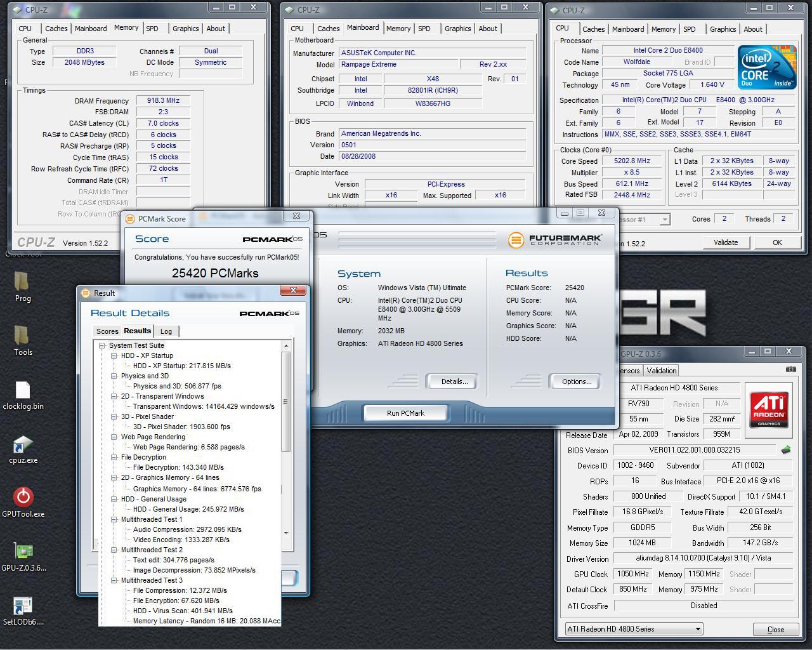Image resolution: width=812 pixels, height=650 pixels.
Task: Switch to Scores tab in Result window
Action: 107,331
